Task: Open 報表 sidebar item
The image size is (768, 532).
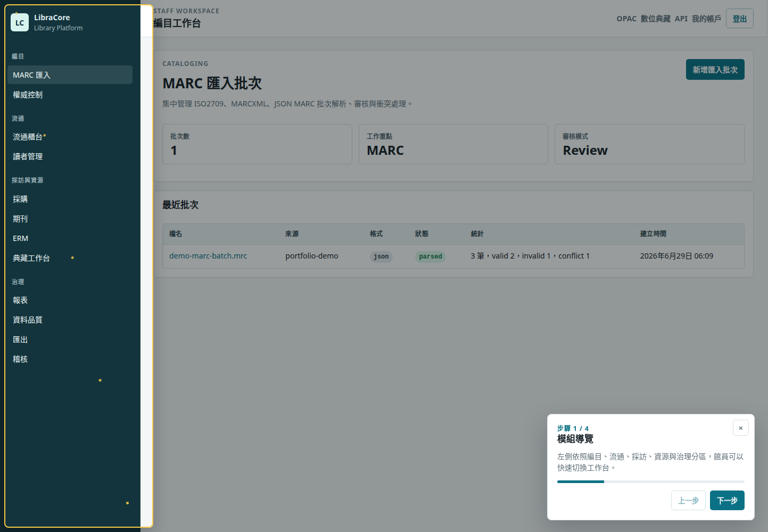Action: coord(70,300)
